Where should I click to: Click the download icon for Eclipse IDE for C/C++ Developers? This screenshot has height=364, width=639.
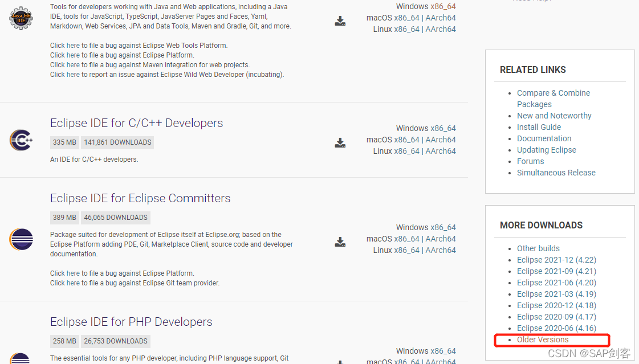coord(340,143)
